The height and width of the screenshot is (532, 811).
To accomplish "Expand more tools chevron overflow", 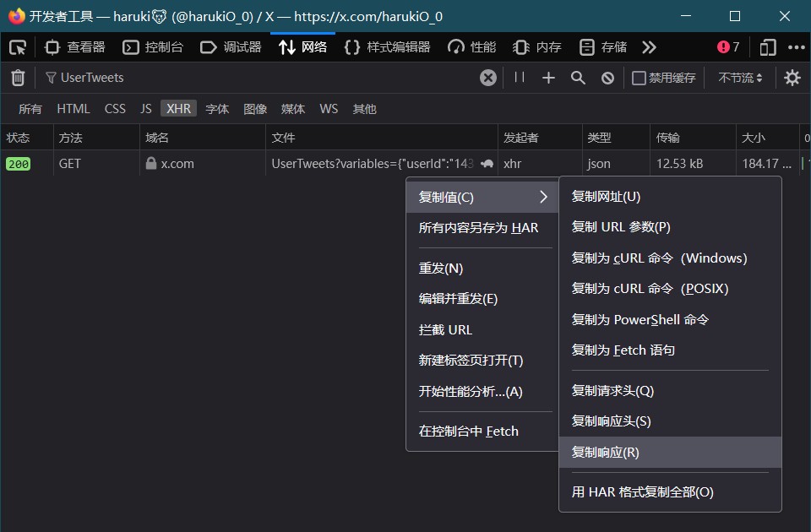I will pyautogui.click(x=649, y=47).
